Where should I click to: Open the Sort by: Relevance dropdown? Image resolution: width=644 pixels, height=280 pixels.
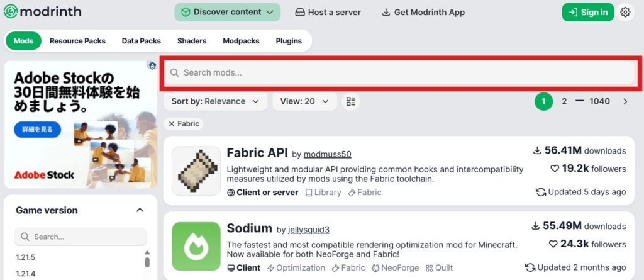[x=215, y=101]
